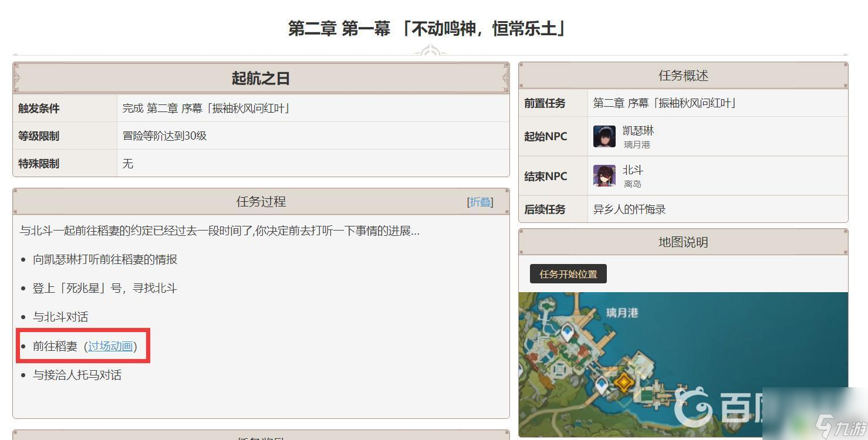
Task: Click the 异乡人的忏悔录 follow-up quest text
Action: [x=629, y=209]
